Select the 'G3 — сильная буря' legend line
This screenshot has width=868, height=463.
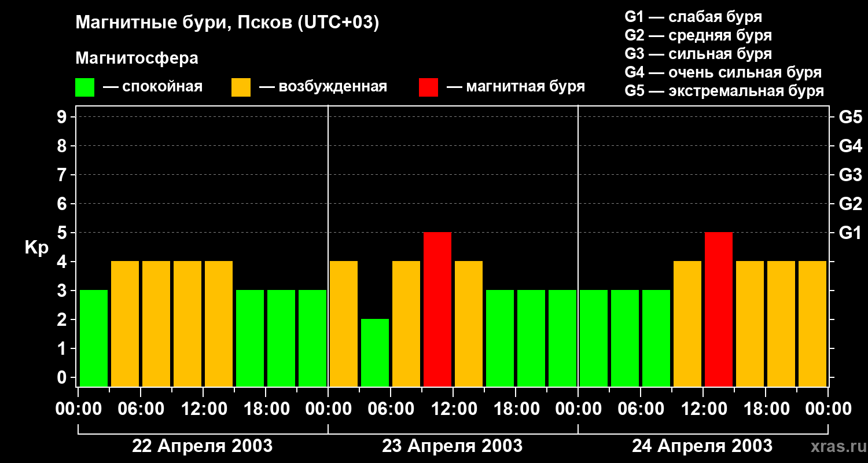698,54
